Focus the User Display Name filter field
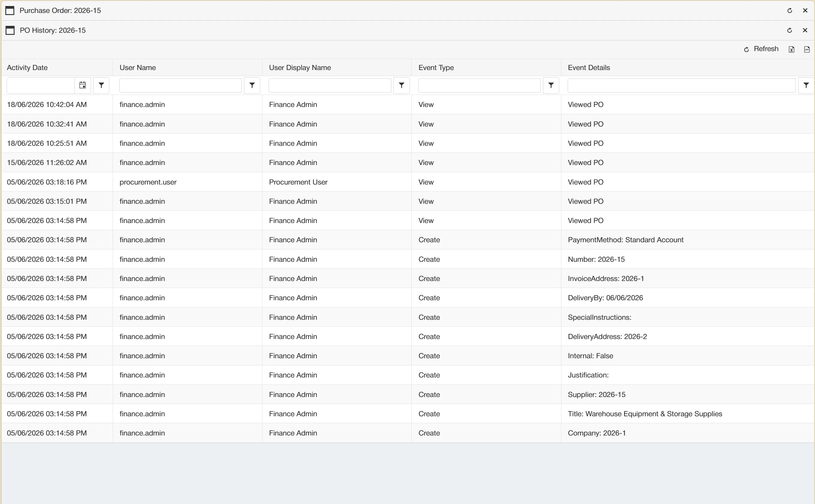Viewport: 815px width, 504px height. click(x=330, y=85)
